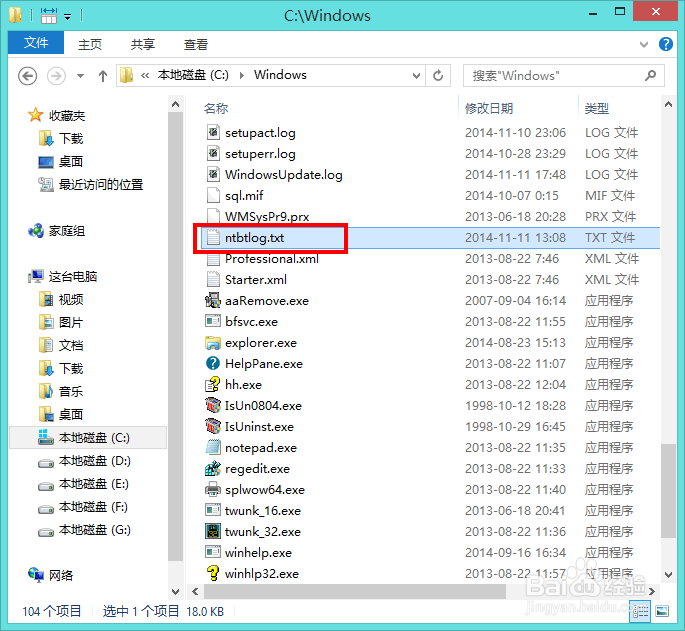Select bfsvc.exe icon
This screenshot has width=685, height=631.
tap(213, 322)
